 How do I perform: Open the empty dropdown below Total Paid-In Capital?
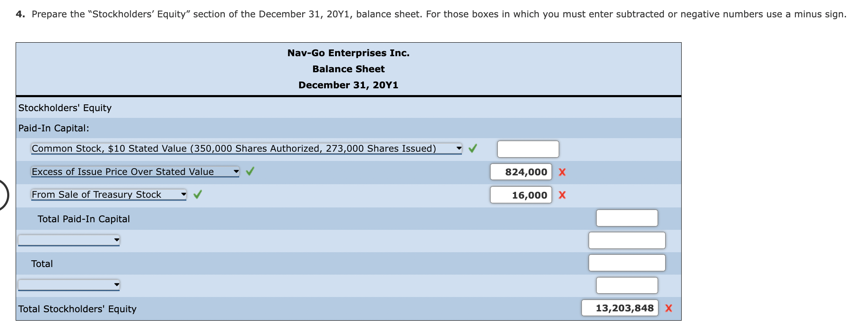coord(69,240)
